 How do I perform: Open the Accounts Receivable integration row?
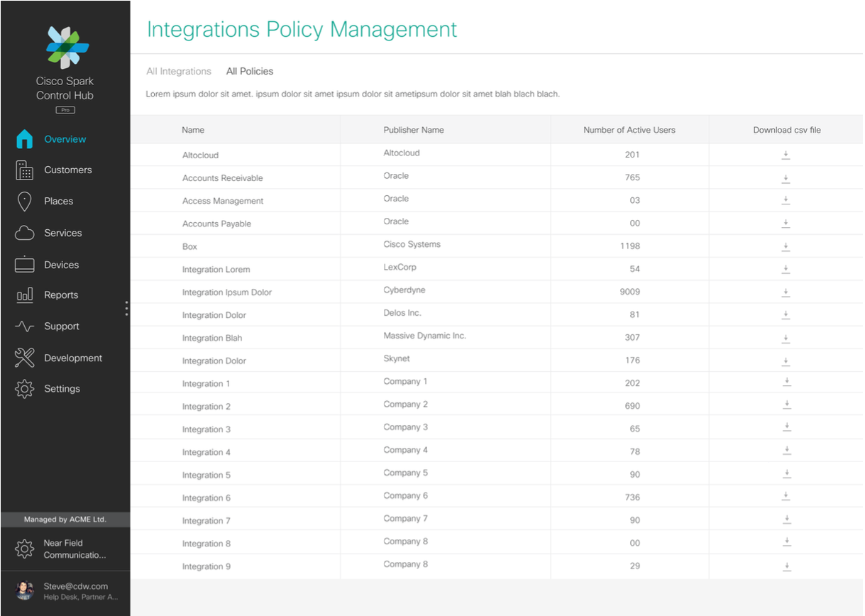click(223, 178)
